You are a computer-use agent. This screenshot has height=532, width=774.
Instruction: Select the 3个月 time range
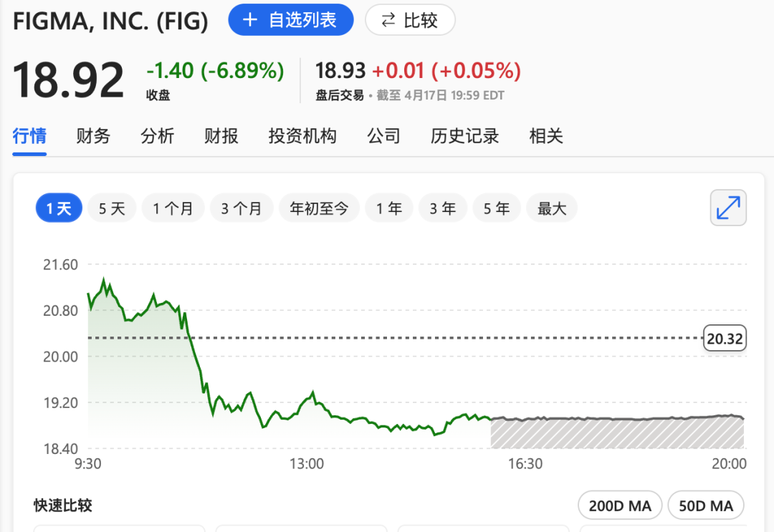pos(242,208)
